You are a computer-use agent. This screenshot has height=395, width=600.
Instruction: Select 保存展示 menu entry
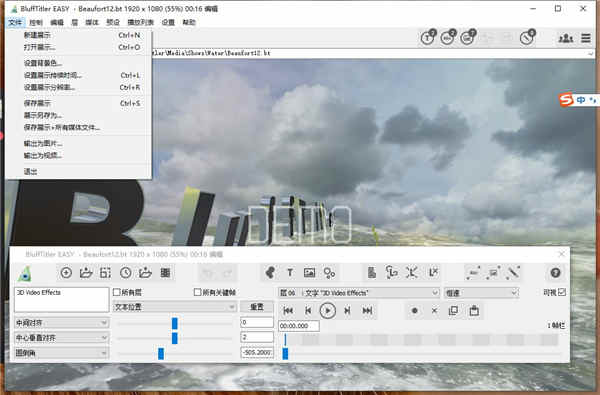[x=78, y=103]
